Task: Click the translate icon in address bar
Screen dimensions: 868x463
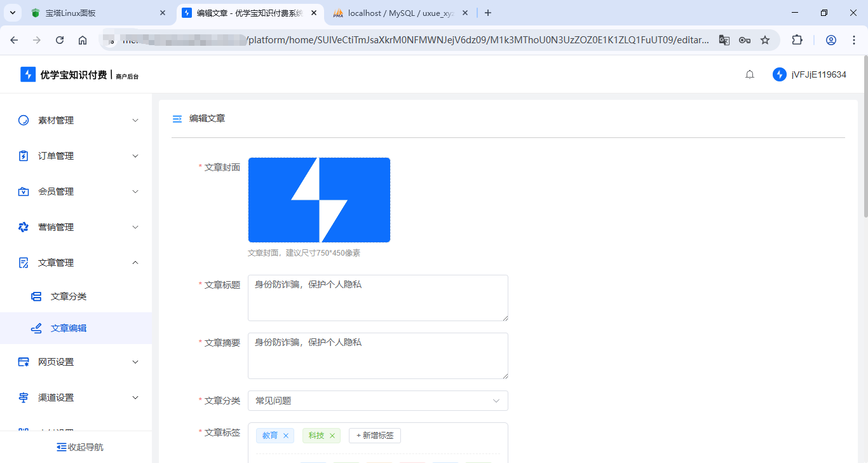Action: (724, 39)
